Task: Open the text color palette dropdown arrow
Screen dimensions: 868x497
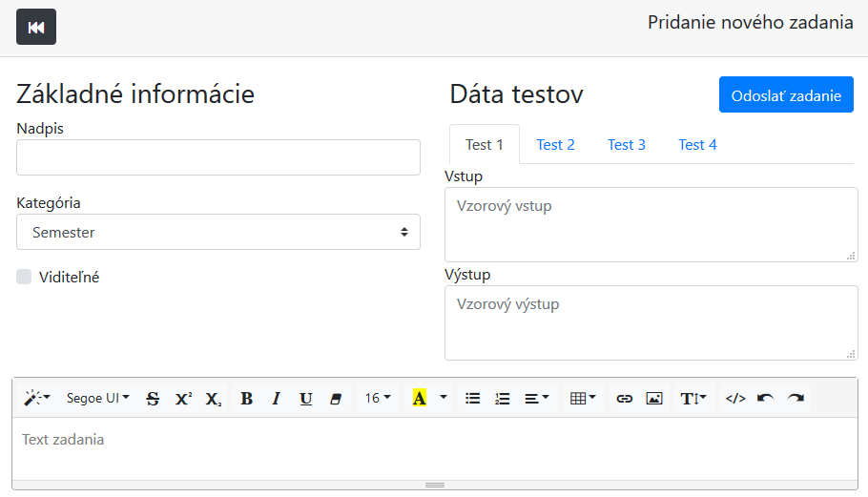Action: [x=444, y=398]
